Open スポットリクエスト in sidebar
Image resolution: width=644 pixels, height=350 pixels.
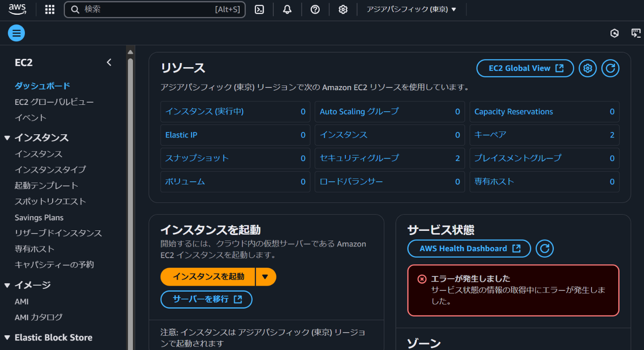[50, 201]
